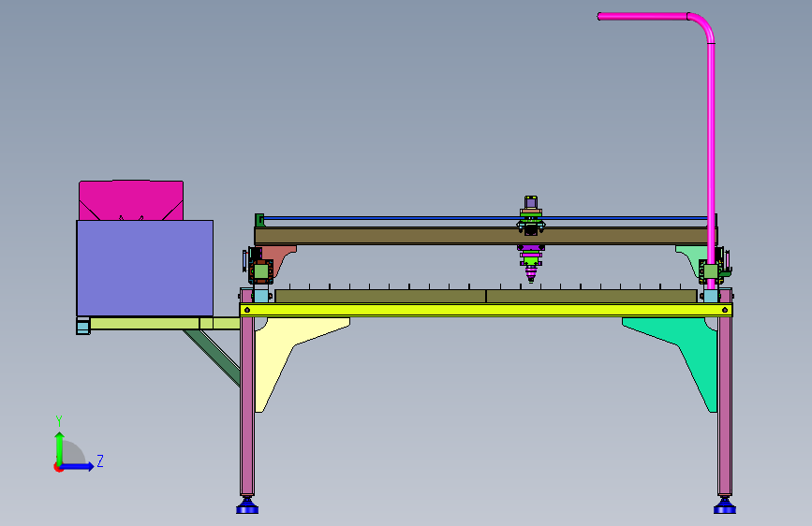Screen dimensions: 812x526
Task: Select the yellow horizontal frame beam
Action: [x=486, y=310]
